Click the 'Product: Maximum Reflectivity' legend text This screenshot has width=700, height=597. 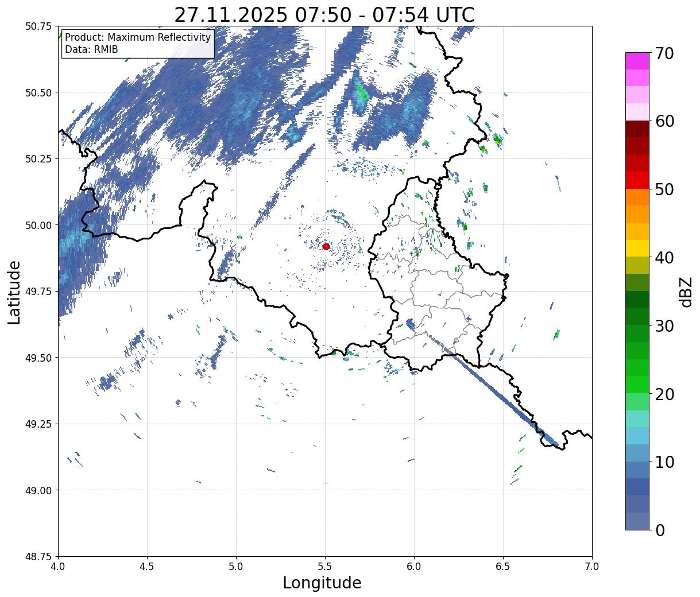(138, 37)
